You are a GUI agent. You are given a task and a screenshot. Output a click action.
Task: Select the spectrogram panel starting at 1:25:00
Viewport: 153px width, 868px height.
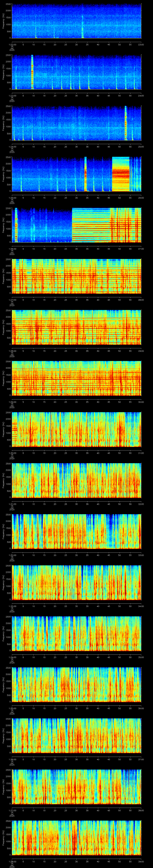pyautogui.click(x=77, y=174)
